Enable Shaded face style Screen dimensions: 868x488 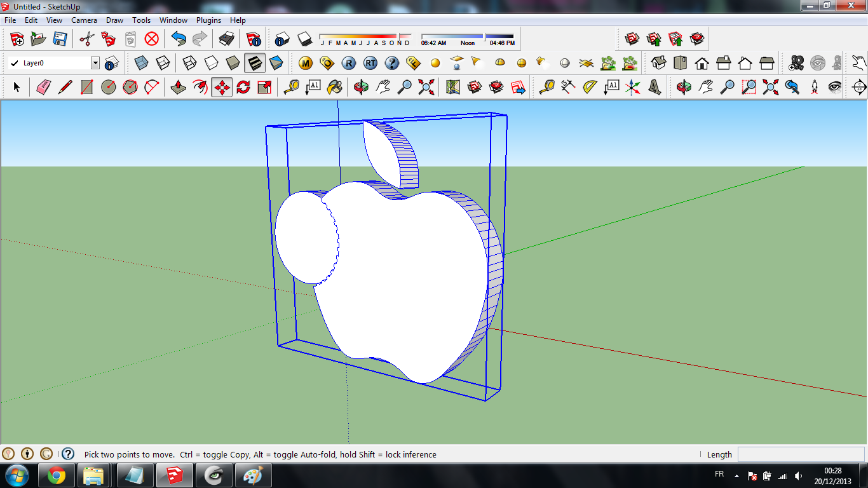pyautogui.click(x=233, y=63)
